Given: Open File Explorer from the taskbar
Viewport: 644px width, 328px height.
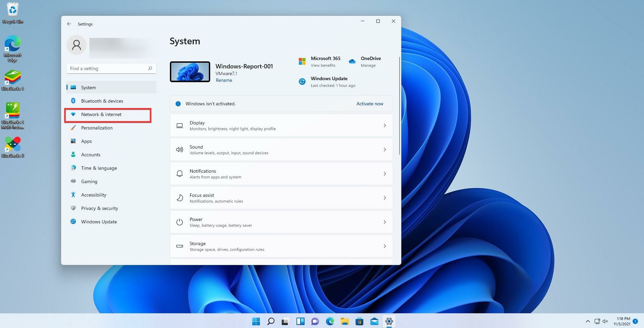Looking at the screenshot, I should (344, 321).
